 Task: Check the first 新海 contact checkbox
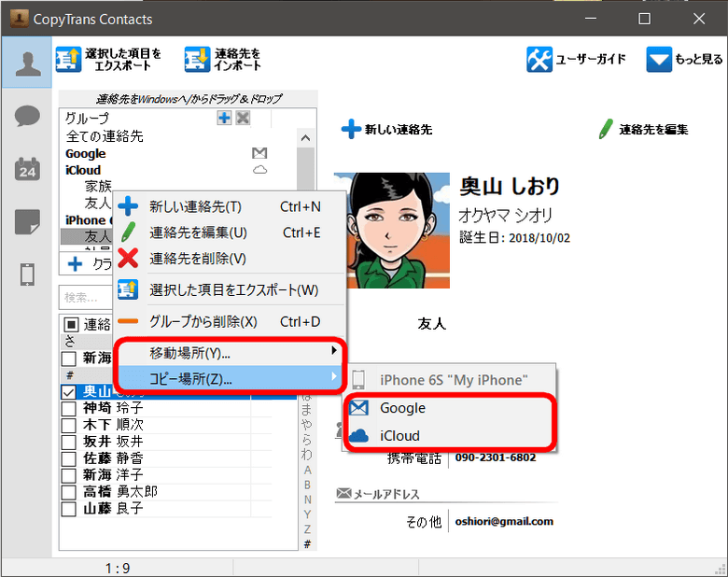pos(69,359)
